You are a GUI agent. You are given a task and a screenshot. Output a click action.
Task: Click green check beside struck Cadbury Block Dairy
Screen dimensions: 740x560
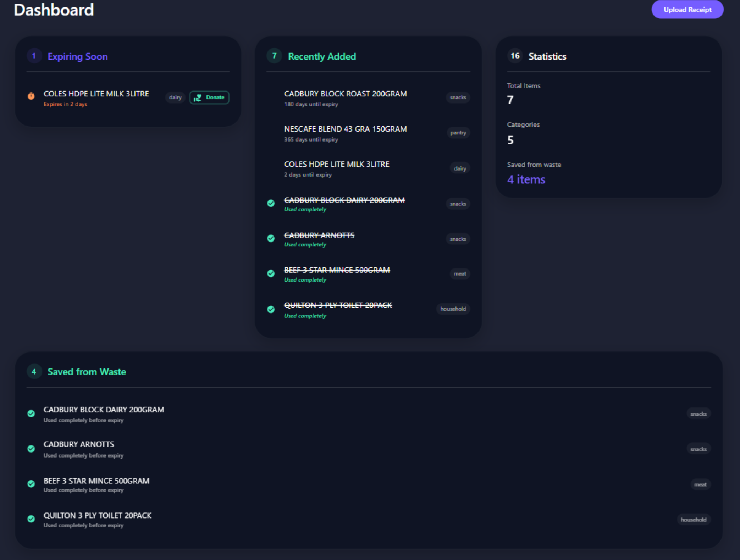[x=271, y=203]
